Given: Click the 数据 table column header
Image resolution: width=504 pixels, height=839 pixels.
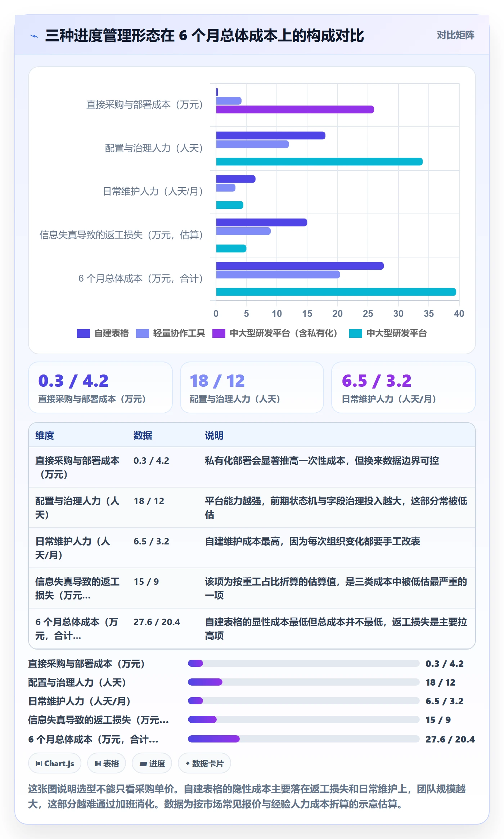Looking at the screenshot, I should [x=143, y=435].
